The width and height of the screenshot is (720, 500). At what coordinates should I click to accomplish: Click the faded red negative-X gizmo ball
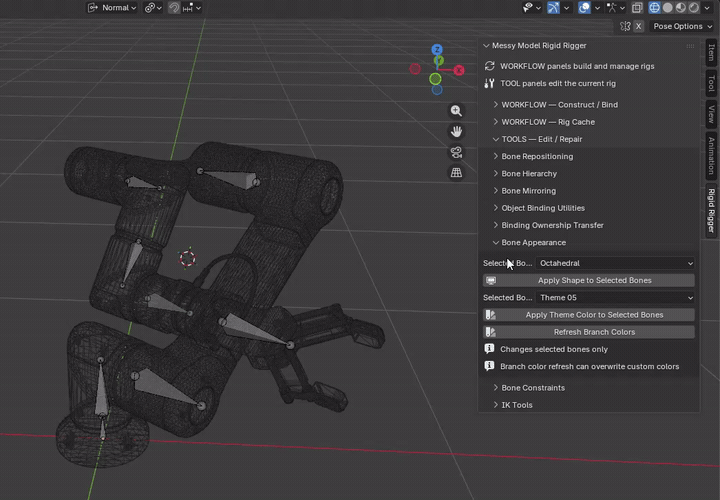415,69
